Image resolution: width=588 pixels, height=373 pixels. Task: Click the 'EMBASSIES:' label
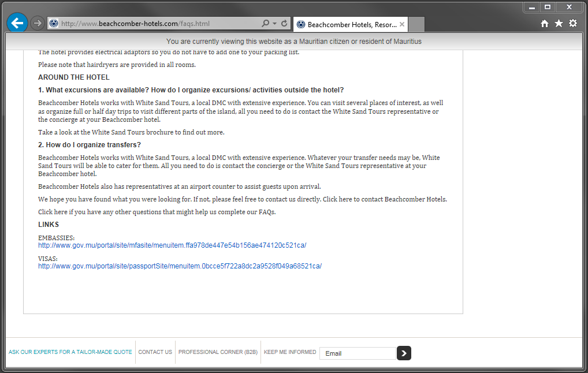click(56, 238)
